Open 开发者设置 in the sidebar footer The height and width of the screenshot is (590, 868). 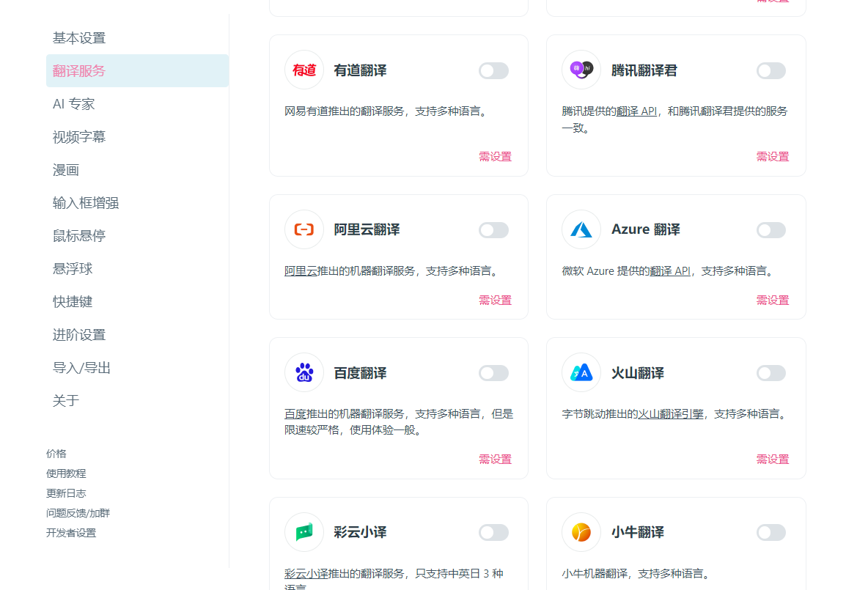[x=71, y=534]
